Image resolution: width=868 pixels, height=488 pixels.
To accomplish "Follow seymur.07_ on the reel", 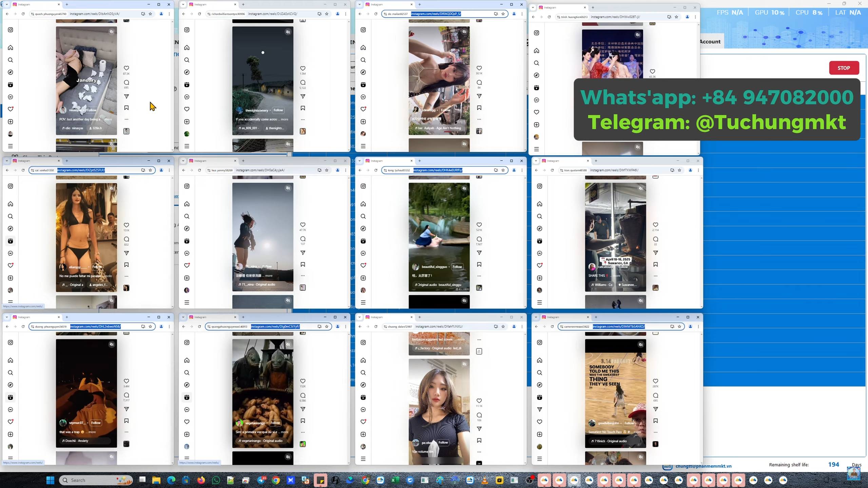I will pos(96,423).
